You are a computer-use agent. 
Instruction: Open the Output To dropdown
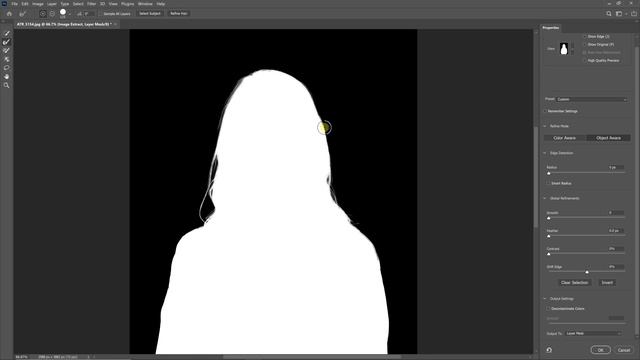coord(593,333)
